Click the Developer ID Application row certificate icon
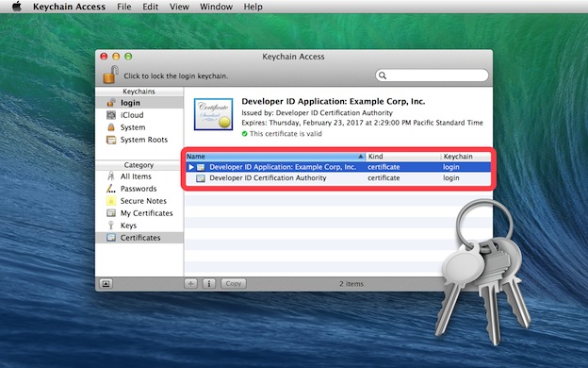This screenshot has height=368, width=588. pos(201,167)
